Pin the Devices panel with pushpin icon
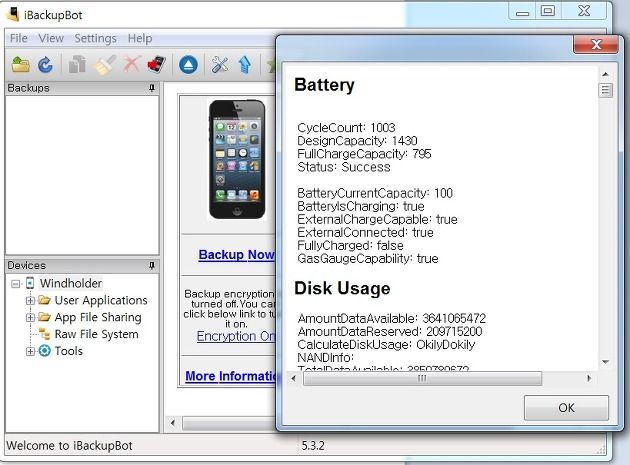This screenshot has width=630, height=465. click(x=151, y=265)
